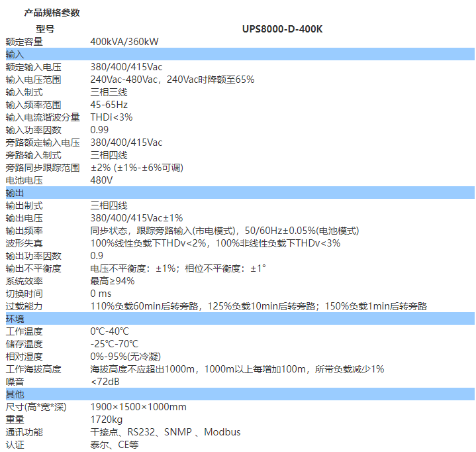Select the 切换时间 0 ms value
The height and width of the screenshot is (452, 476).
(x=101, y=294)
